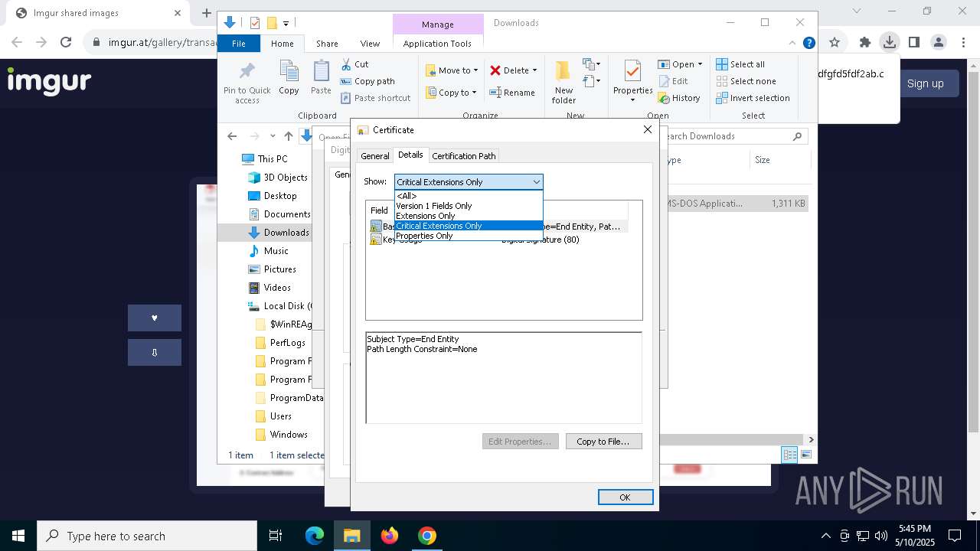
Task: Open Microsoft Edge from the taskbar
Action: pos(315,536)
